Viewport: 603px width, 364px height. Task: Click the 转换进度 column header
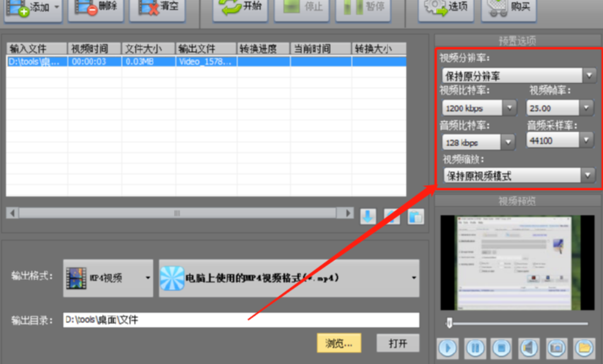point(263,48)
